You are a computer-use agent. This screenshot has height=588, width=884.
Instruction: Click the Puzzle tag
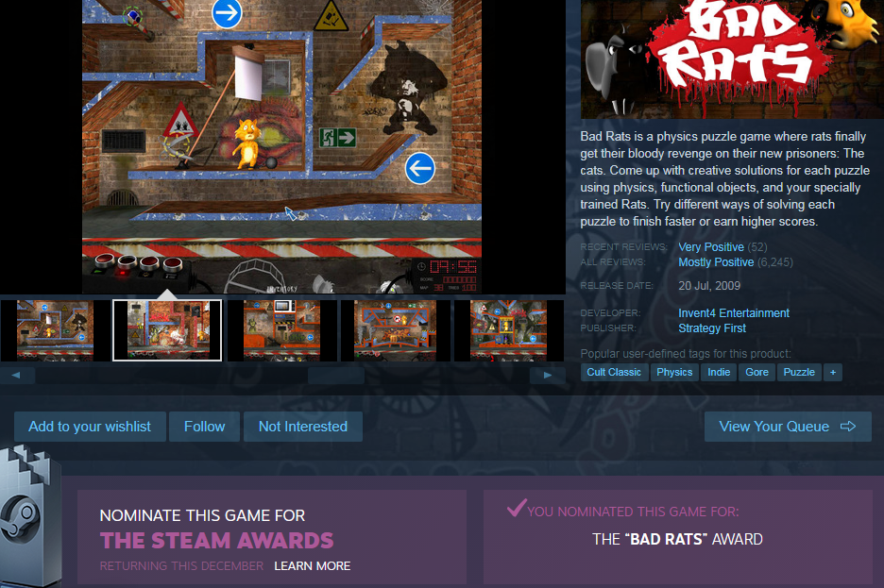tap(799, 372)
